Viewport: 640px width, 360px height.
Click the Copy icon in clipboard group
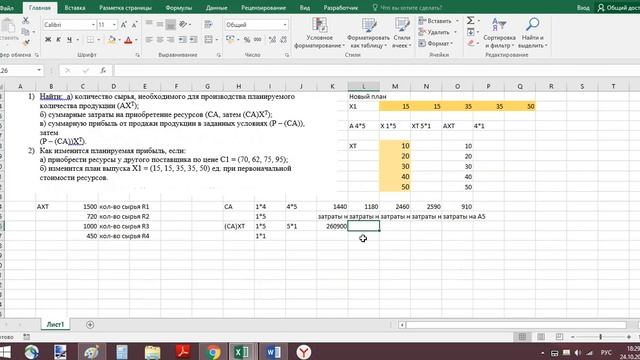(x=25, y=31)
